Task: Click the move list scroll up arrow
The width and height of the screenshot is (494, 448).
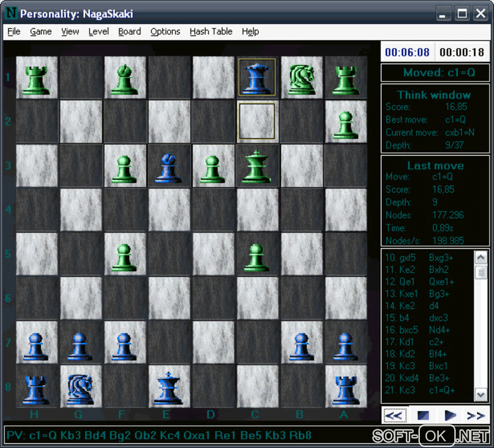Action: [x=481, y=258]
